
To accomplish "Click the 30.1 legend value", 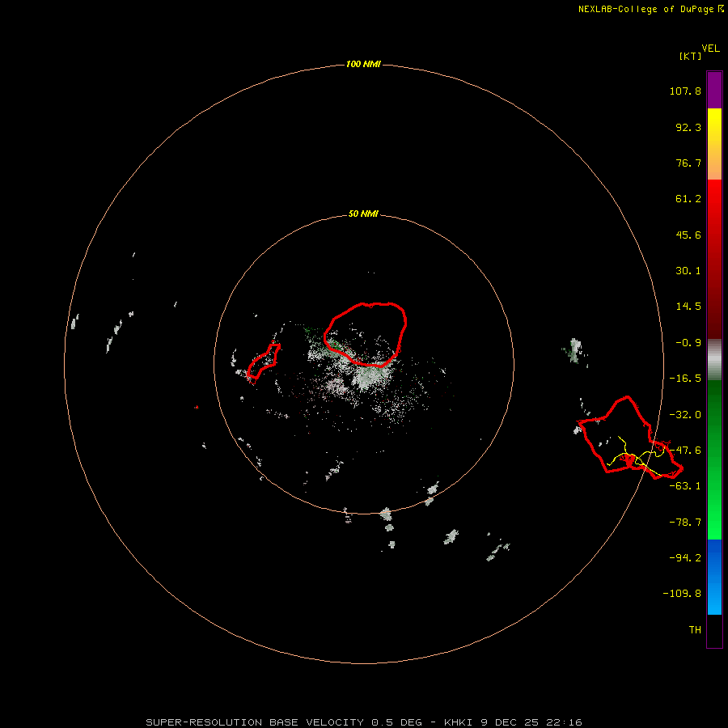I will pyautogui.click(x=688, y=271).
